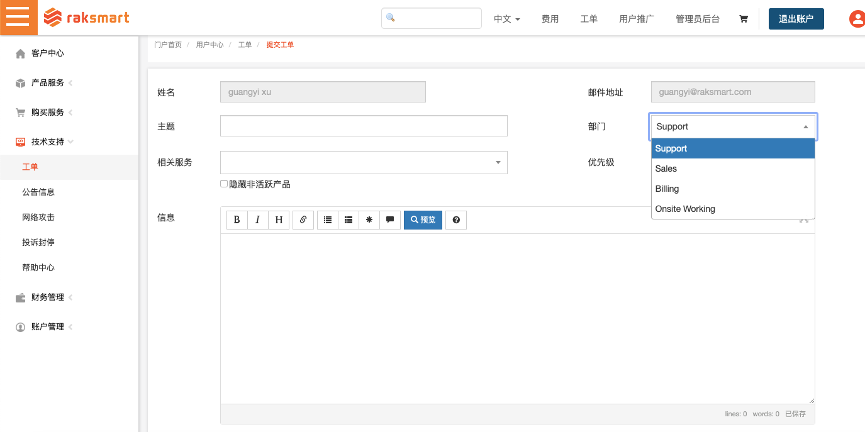Open the orange hamburger menu

(18, 17)
